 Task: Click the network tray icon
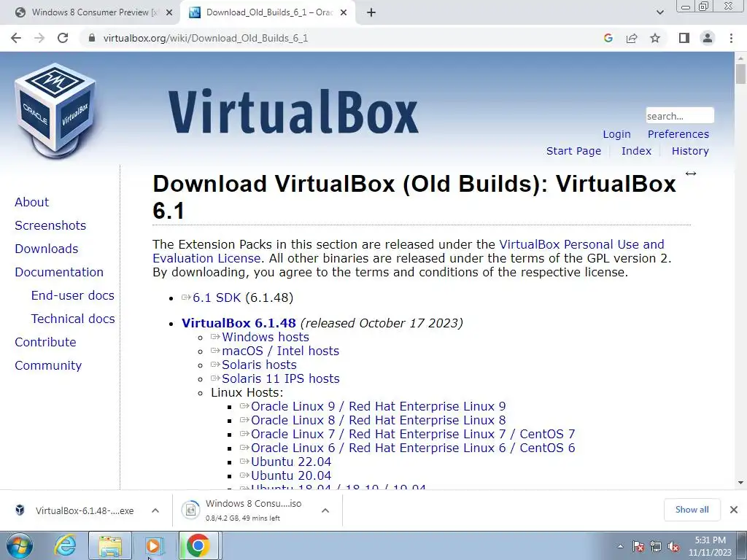656,547
